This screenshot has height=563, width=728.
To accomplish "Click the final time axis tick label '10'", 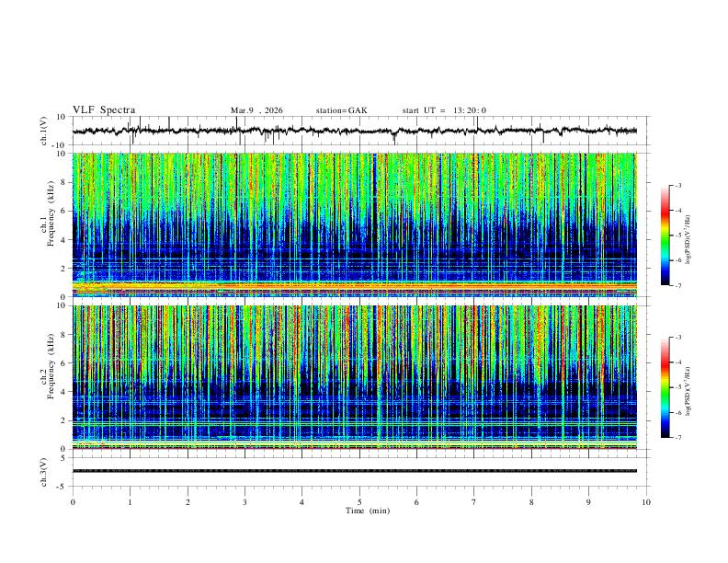I will pos(646,502).
